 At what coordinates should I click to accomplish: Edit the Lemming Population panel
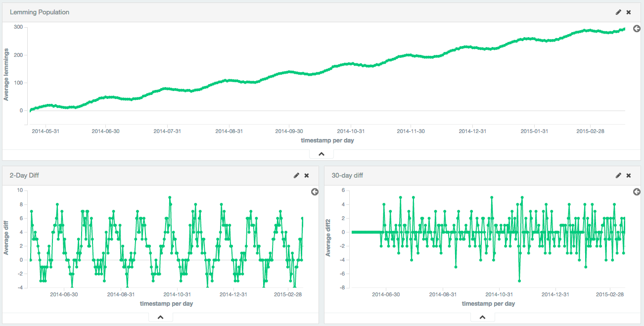point(618,12)
